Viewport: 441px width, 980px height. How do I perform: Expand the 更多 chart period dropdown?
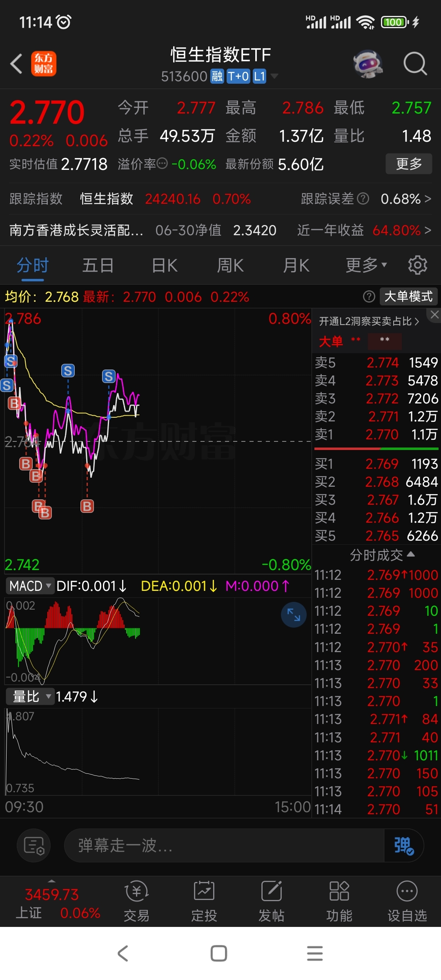coord(366,265)
